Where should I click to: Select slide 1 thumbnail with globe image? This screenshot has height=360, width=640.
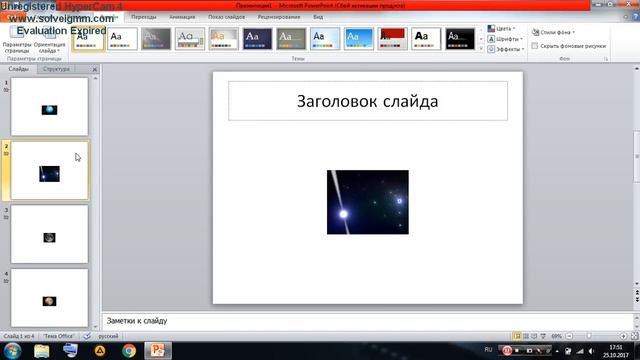[x=49, y=107]
